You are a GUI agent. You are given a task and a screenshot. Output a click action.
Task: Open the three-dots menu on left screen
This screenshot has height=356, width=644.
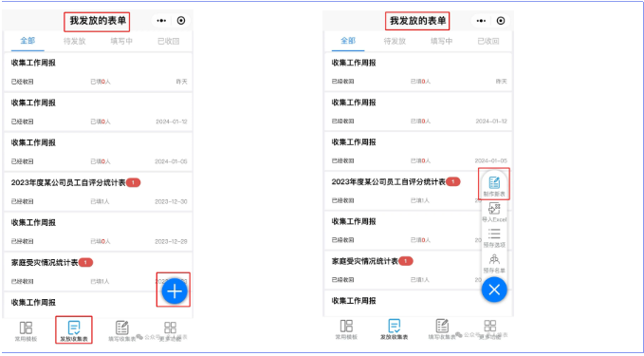pos(161,21)
